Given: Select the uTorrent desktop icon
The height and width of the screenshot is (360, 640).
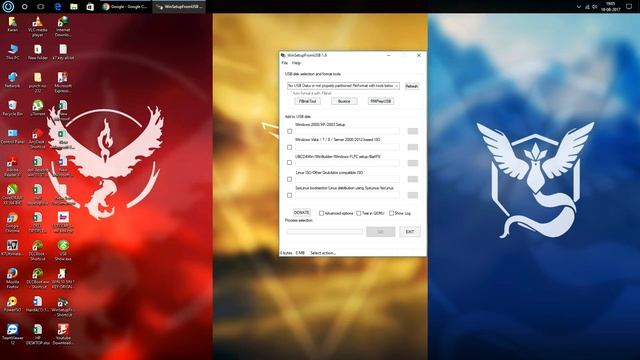Looking at the screenshot, I should click(x=38, y=108).
